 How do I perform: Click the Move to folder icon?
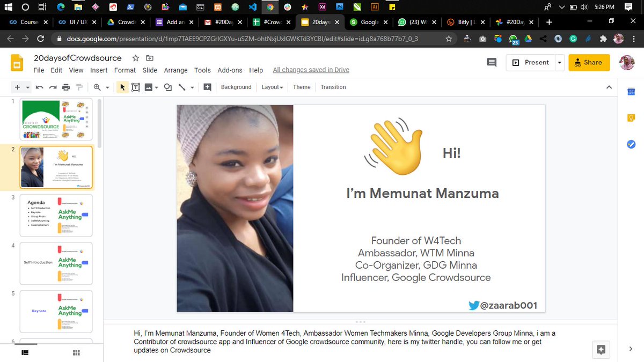(x=149, y=58)
